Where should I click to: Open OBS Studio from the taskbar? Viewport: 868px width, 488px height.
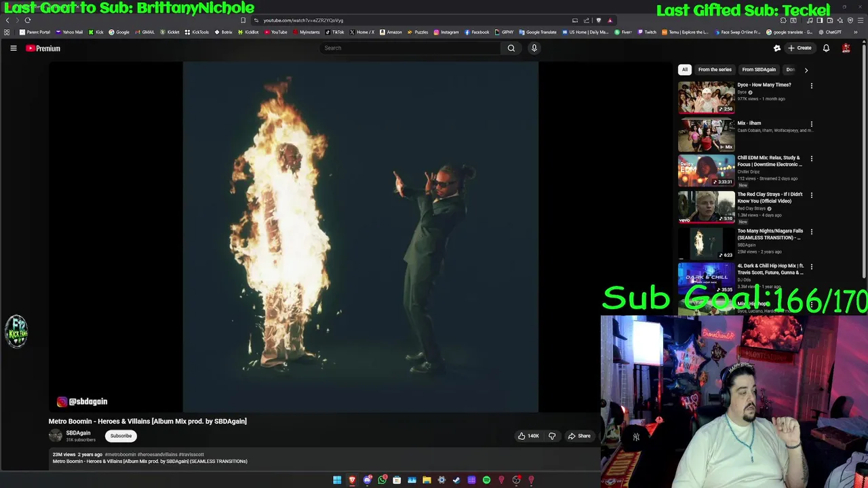517,480
